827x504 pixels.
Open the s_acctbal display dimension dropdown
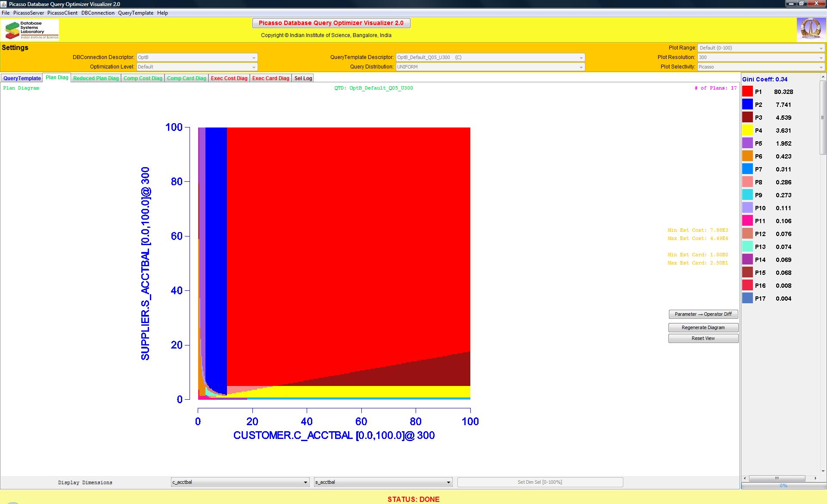(x=383, y=482)
